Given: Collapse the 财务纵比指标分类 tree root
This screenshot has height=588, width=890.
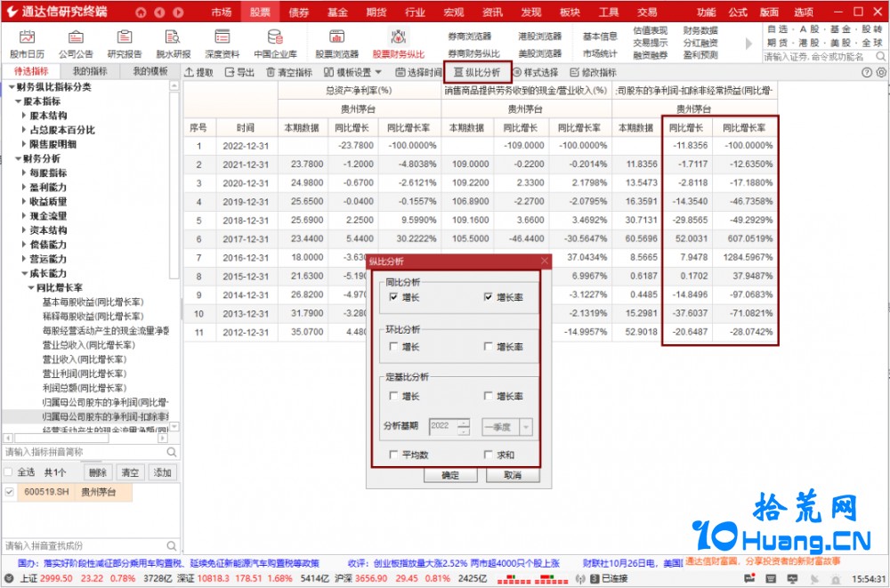Looking at the screenshot, I should pyautogui.click(x=12, y=87).
